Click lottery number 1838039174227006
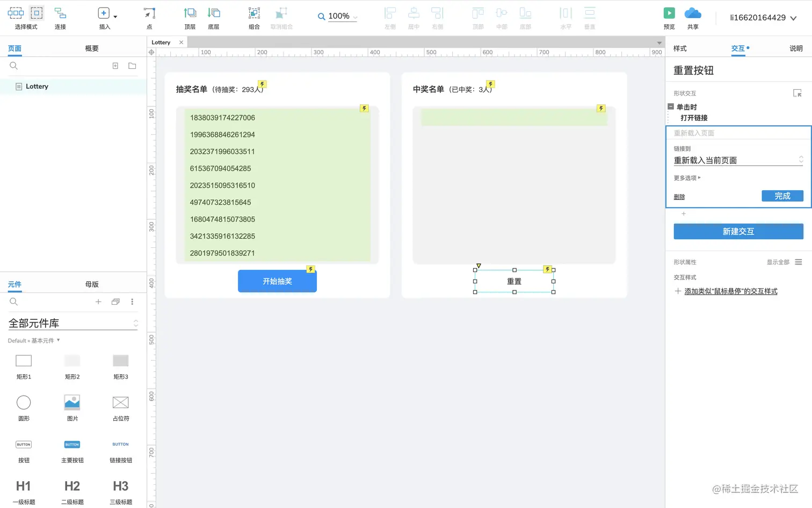The image size is (812, 508). coord(222,118)
